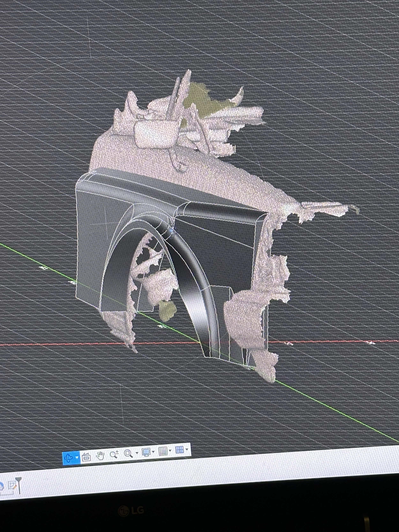This screenshot has height=532, width=399.
Task: Open the Orbit type dropdown arrow
Action: tap(77, 458)
